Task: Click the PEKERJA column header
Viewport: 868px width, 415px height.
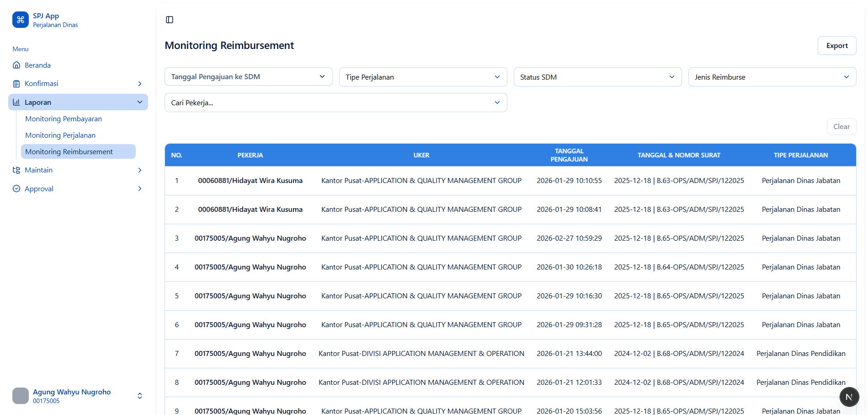Action: 250,155
